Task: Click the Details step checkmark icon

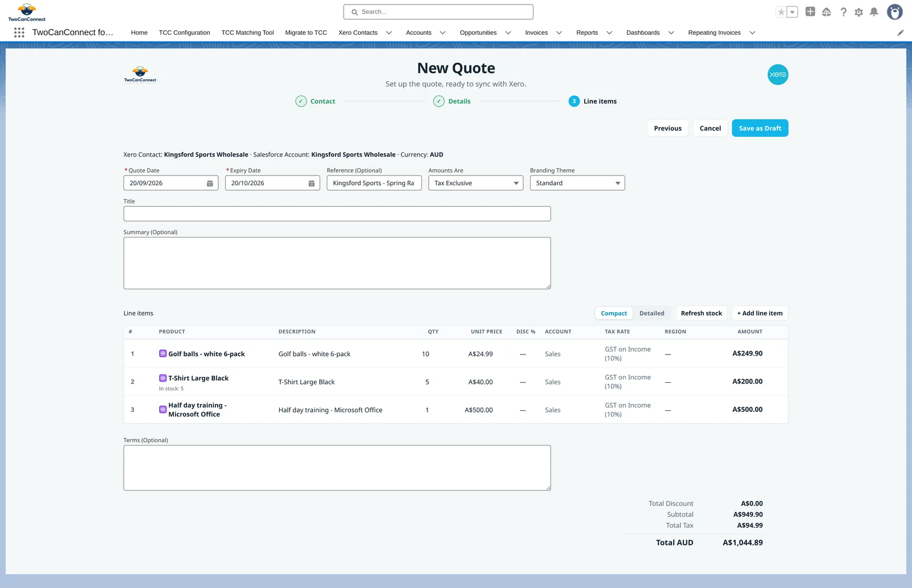Action: click(439, 101)
